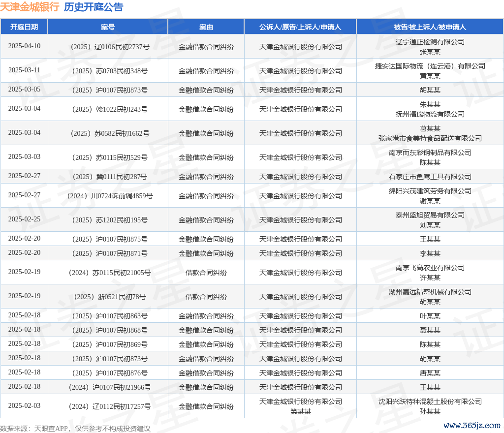The image size is (504, 433).
Task: Click case number 沪0107民初868号
Action: coord(110,330)
